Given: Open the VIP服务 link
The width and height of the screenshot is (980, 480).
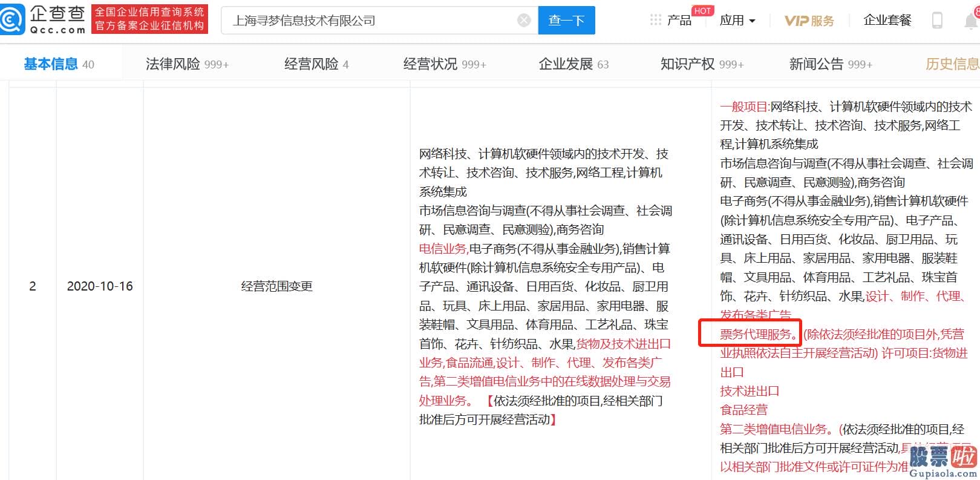Looking at the screenshot, I should (x=809, y=21).
